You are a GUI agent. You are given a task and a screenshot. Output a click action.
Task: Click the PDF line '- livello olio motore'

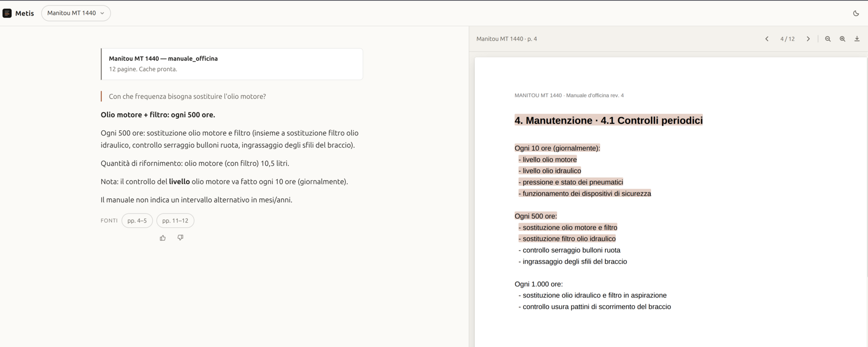(x=548, y=159)
